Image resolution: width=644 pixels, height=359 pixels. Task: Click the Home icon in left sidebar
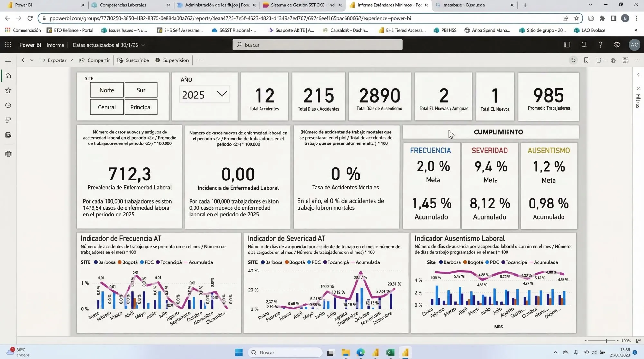pyautogui.click(x=8, y=76)
